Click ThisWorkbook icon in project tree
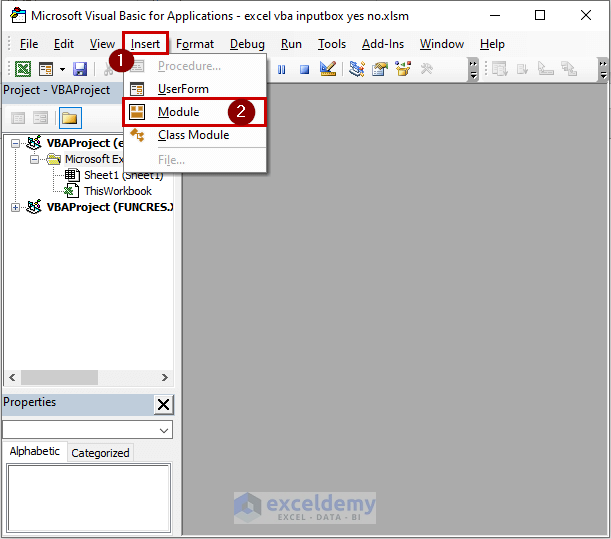Viewport: 611px width, 539px height. point(72,191)
